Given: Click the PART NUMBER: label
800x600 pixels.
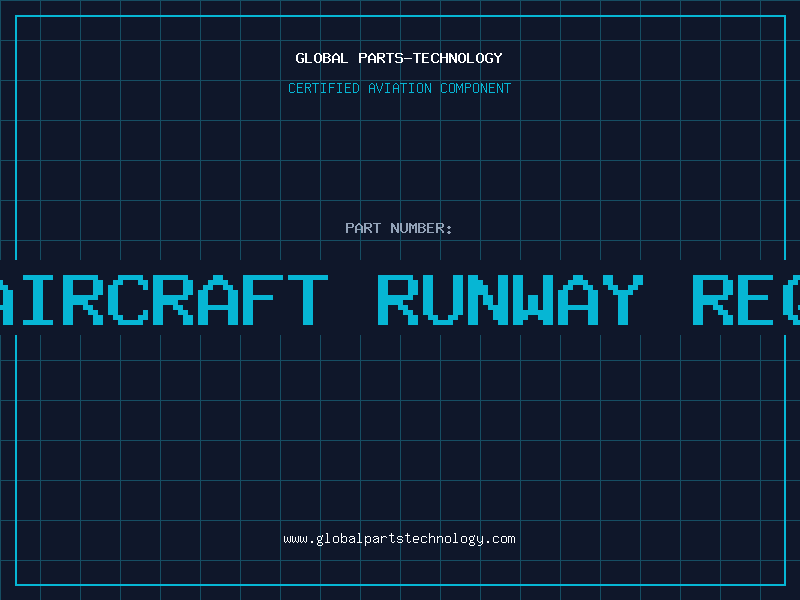Looking at the screenshot, I should point(399,228).
